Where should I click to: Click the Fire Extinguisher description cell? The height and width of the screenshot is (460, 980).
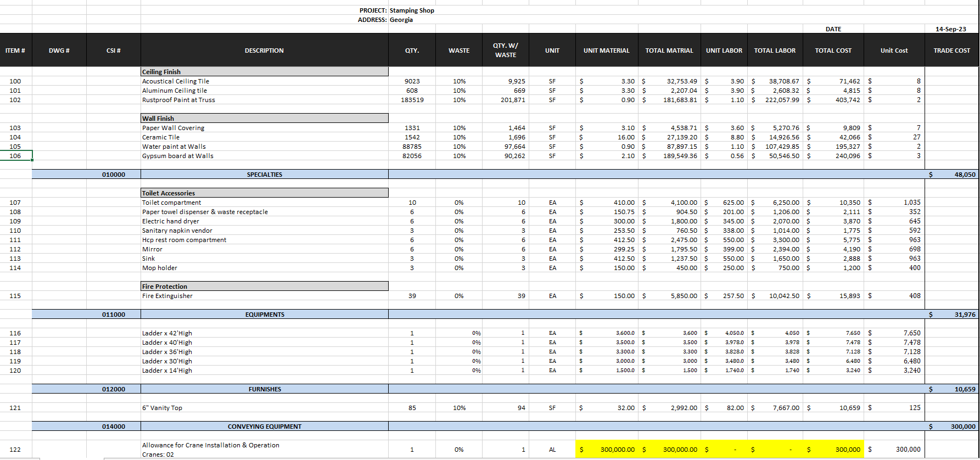[167, 296]
